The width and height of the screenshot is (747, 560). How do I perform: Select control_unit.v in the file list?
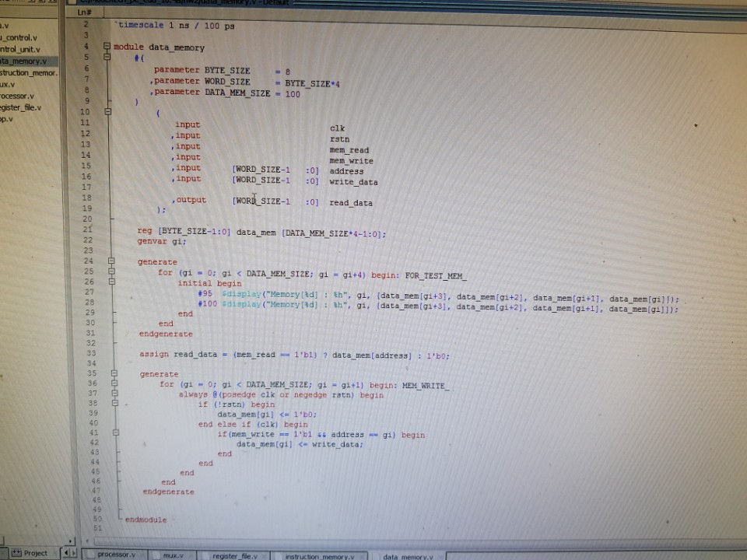pos(23,49)
